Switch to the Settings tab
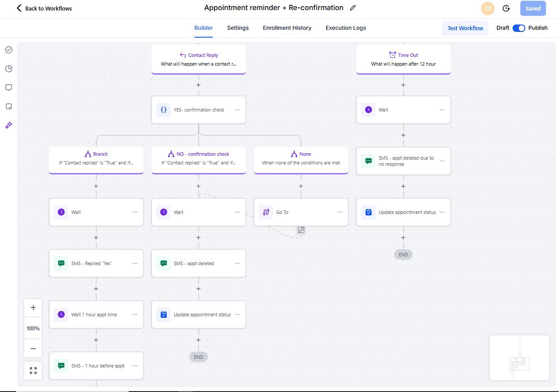The height and width of the screenshot is (392, 559). click(238, 28)
